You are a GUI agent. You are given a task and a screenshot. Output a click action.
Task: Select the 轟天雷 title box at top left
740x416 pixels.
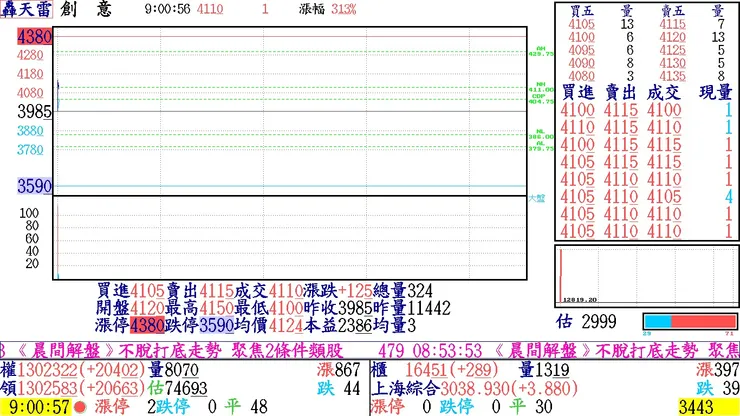coord(26,9)
